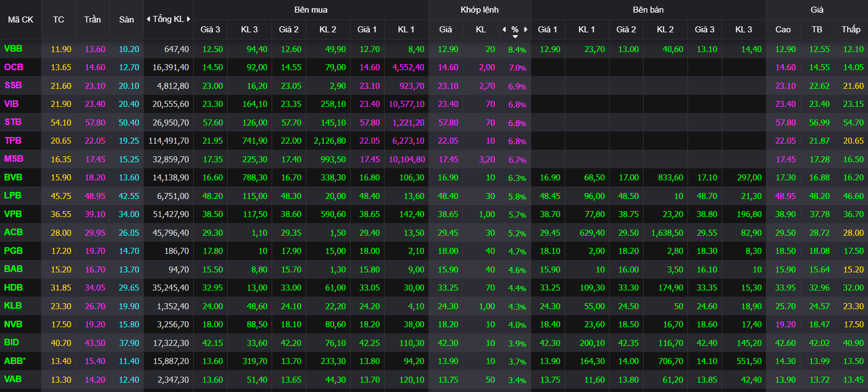This screenshot has height=392, width=868.
Task: Select ticker MSB in the list
Action: tap(14, 159)
